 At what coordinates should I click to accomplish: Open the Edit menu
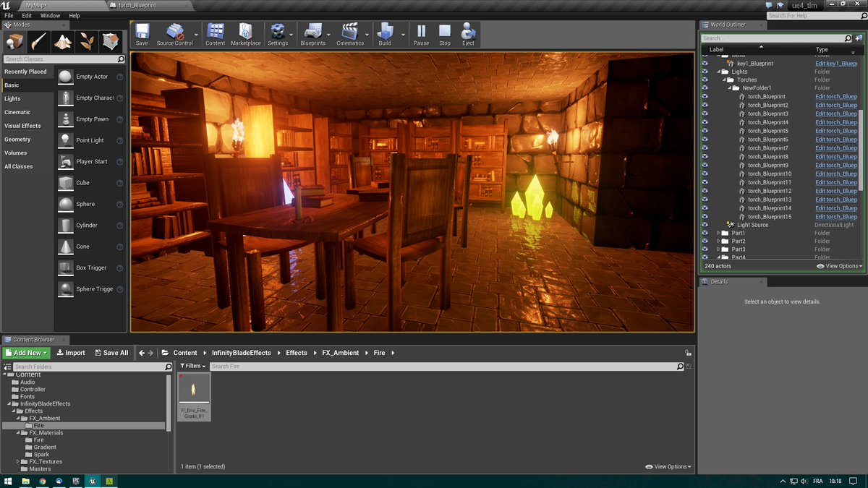click(27, 15)
